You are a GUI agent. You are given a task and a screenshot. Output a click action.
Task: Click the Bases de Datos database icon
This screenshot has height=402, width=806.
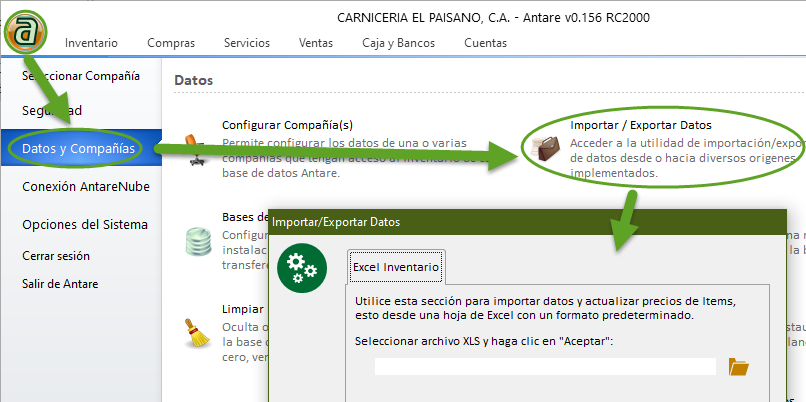coord(198,241)
